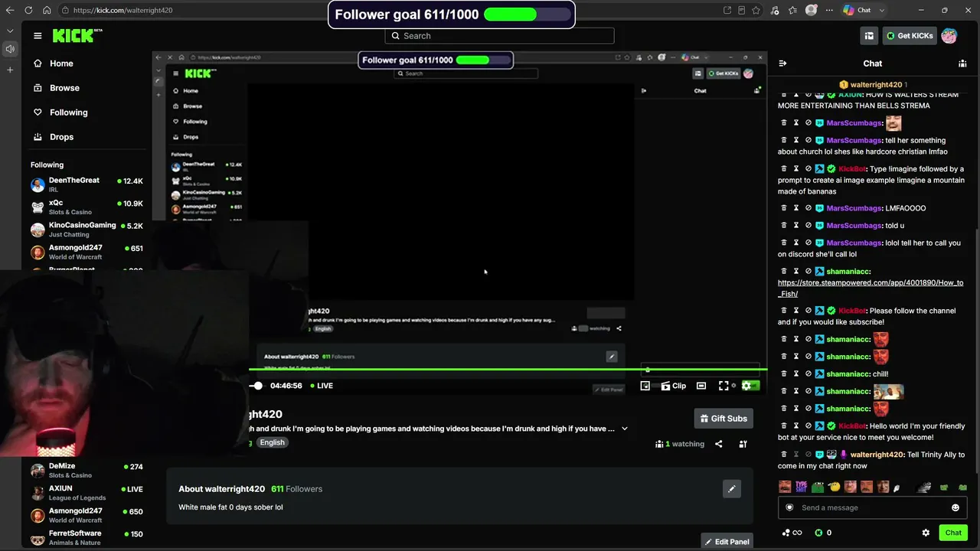This screenshot has width=980, height=551.
Task: Open the browser tab actions dropdown
Action: click(x=10, y=31)
